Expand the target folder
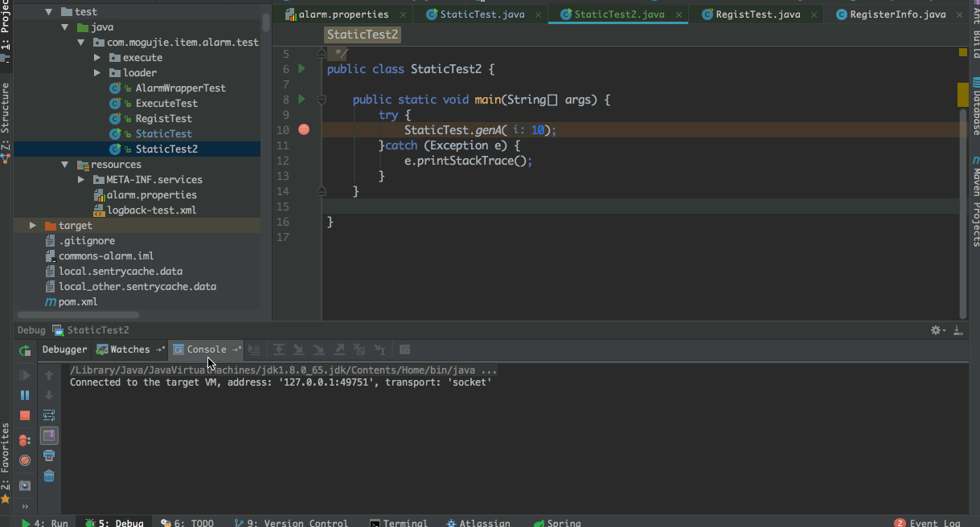980x527 pixels. 34,226
